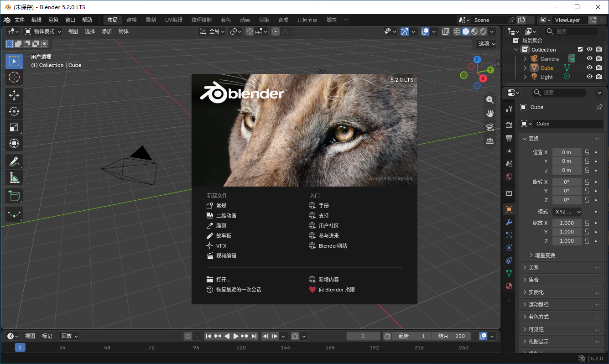
Task: Choose the Rotate tool
Action: (14, 111)
